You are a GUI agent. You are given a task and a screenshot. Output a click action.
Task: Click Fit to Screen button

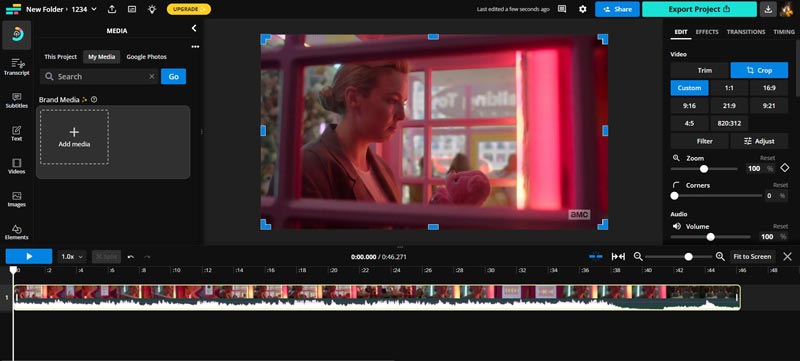(752, 256)
